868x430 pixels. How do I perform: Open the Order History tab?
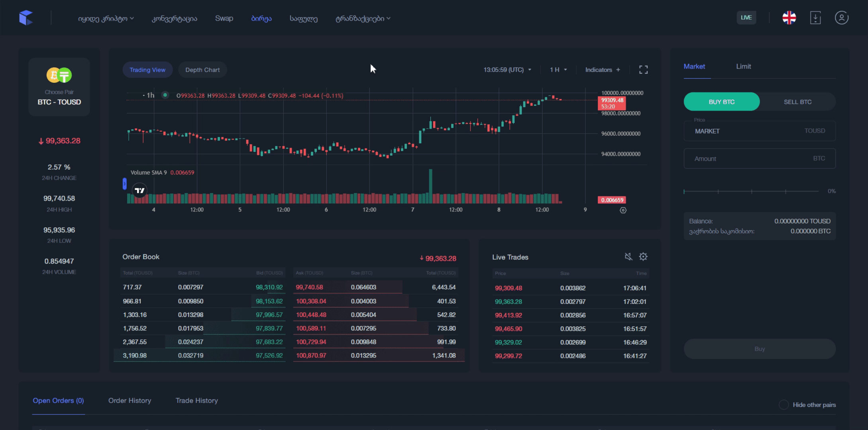click(130, 401)
